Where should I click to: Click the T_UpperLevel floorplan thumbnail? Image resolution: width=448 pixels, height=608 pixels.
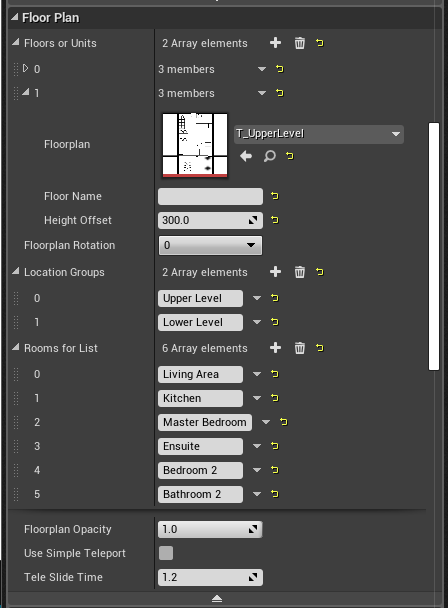click(x=195, y=145)
